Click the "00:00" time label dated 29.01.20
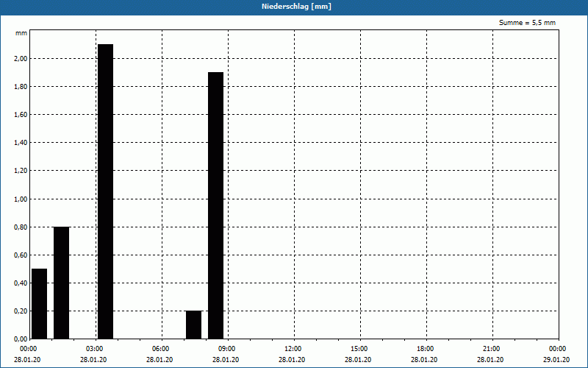Image resolution: width=588 pixels, height=368 pixels. pos(558,349)
